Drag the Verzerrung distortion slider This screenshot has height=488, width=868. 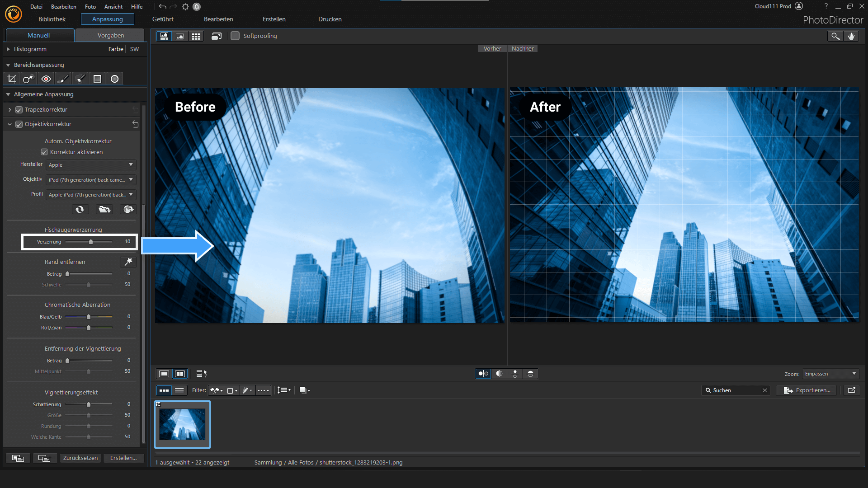[x=90, y=241]
